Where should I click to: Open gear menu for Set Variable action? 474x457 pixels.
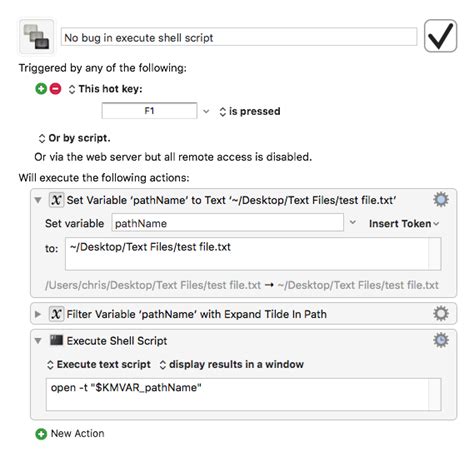pos(441,200)
